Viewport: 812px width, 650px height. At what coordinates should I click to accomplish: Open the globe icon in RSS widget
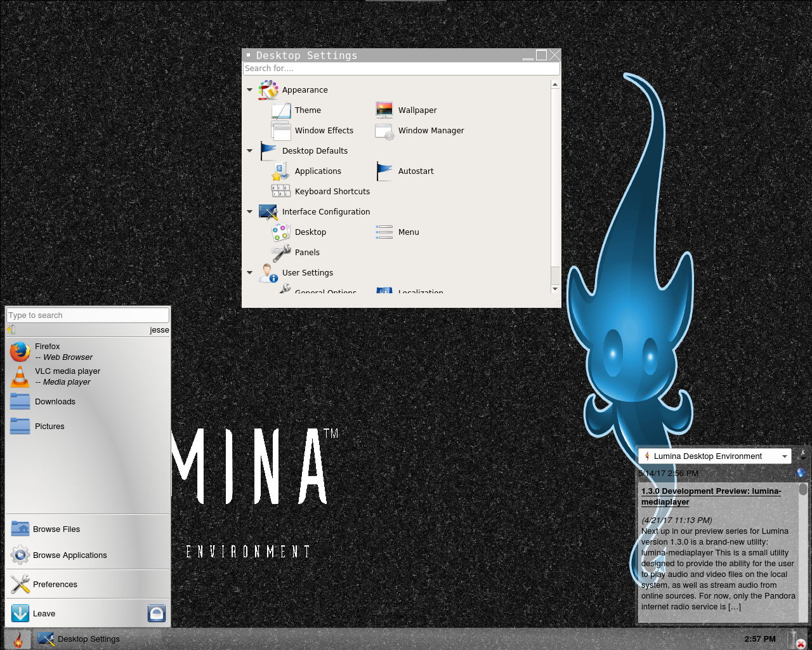point(801,472)
